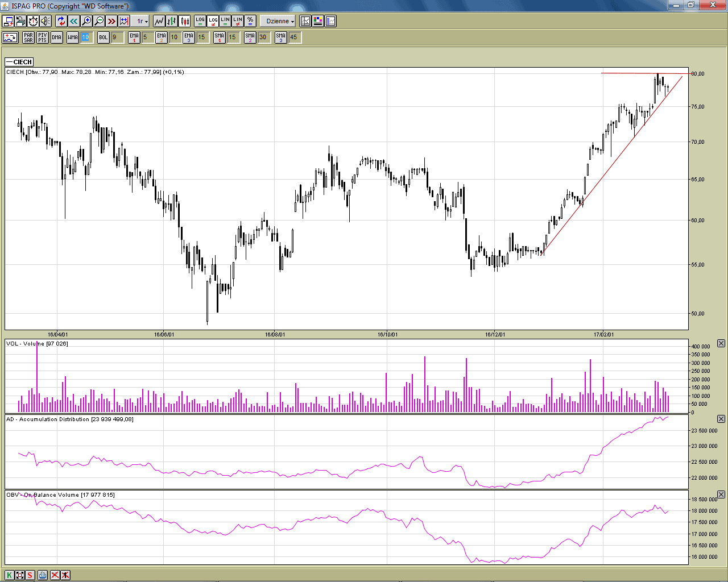
Task: Toggle the BOL Bollinger bands indicator
Action: (x=103, y=37)
